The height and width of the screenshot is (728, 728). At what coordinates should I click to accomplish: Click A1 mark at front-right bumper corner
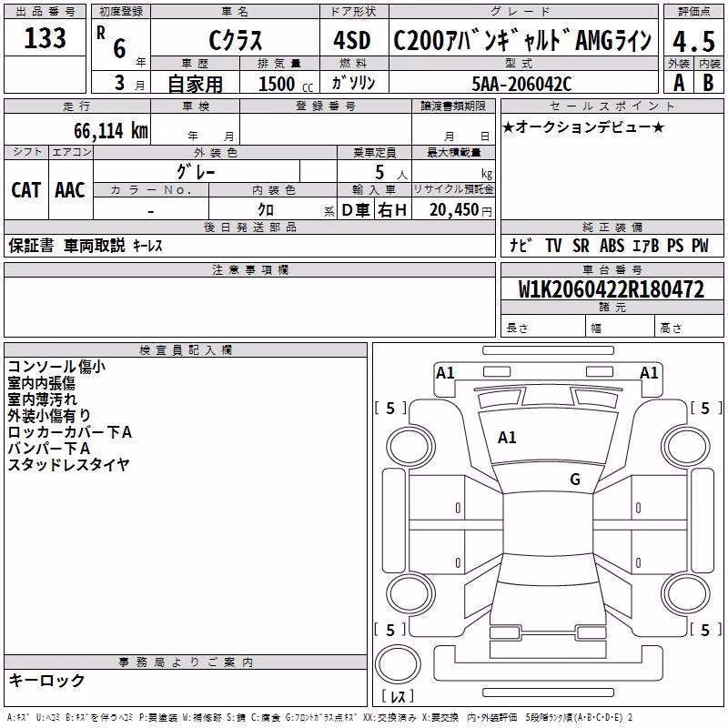pos(649,373)
